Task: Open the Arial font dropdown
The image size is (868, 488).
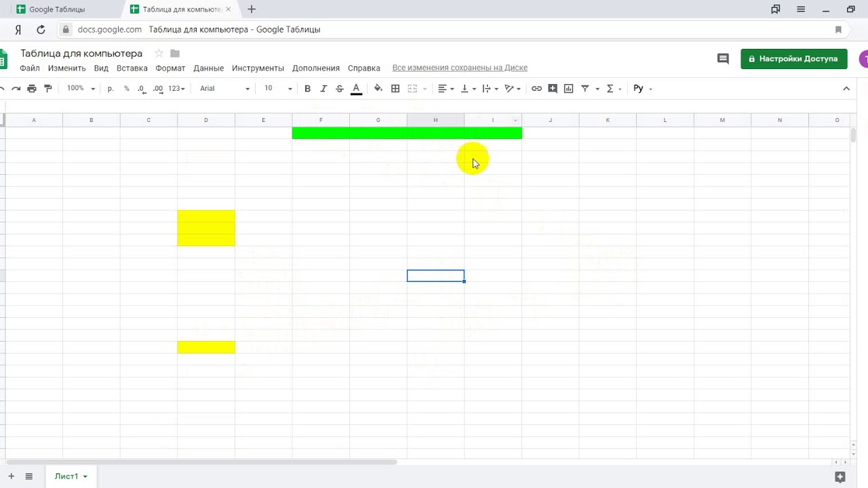Action: coord(224,89)
